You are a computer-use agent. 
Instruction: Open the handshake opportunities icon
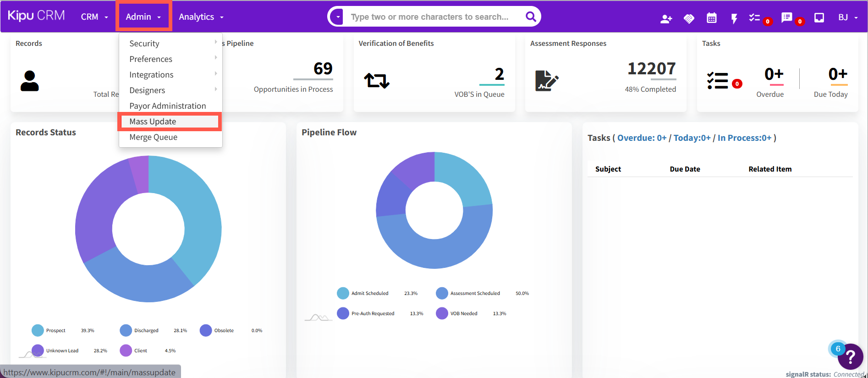[x=689, y=18]
